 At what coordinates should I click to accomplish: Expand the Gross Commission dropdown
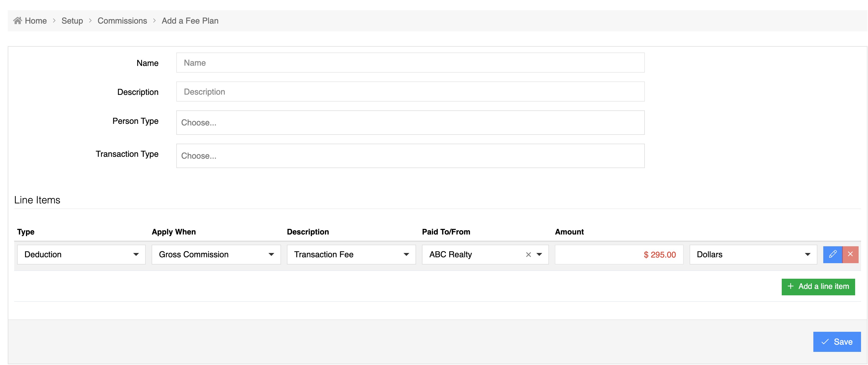pyautogui.click(x=216, y=255)
